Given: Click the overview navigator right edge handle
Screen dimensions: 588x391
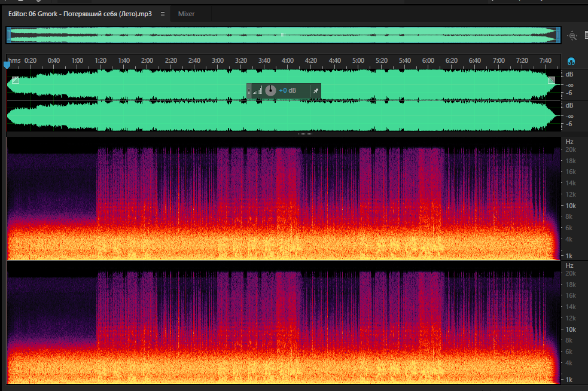Looking at the screenshot, I should point(558,35).
